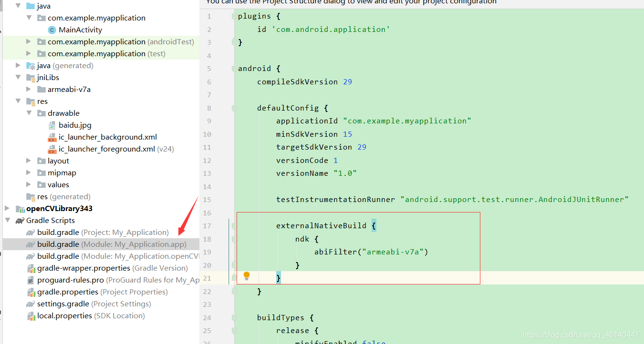Click the ic_launcher_background.xml file icon
The width and height of the screenshot is (644, 344).
(x=52, y=137)
